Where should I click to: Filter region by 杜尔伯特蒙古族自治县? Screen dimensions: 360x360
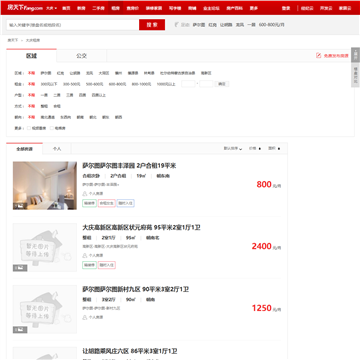coord(177,73)
